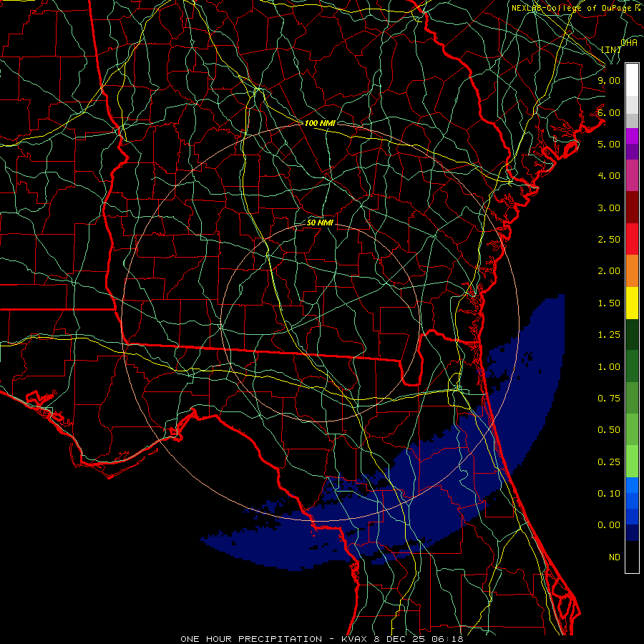
Task: Click the 0.50 legend value
Action: pyautogui.click(x=609, y=430)
